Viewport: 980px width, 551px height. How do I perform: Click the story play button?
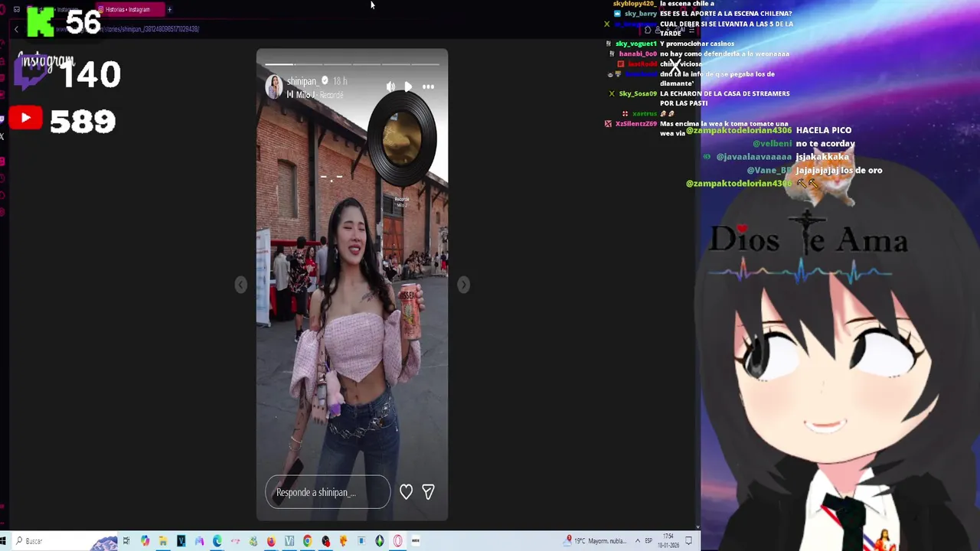click(x=408, y=86)
